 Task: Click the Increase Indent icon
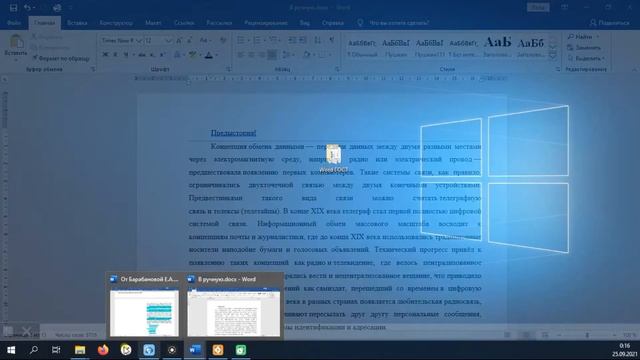(x=303, y=40)
